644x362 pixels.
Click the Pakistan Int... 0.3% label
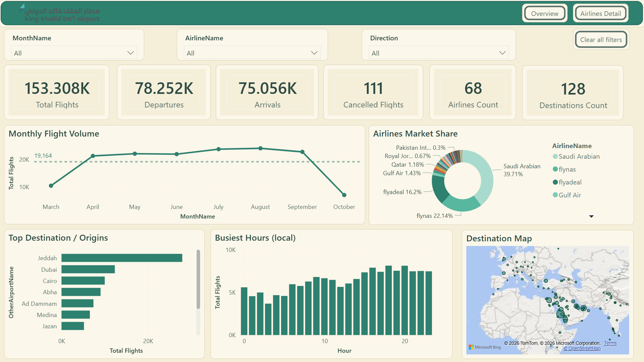[x=421, y=148]
